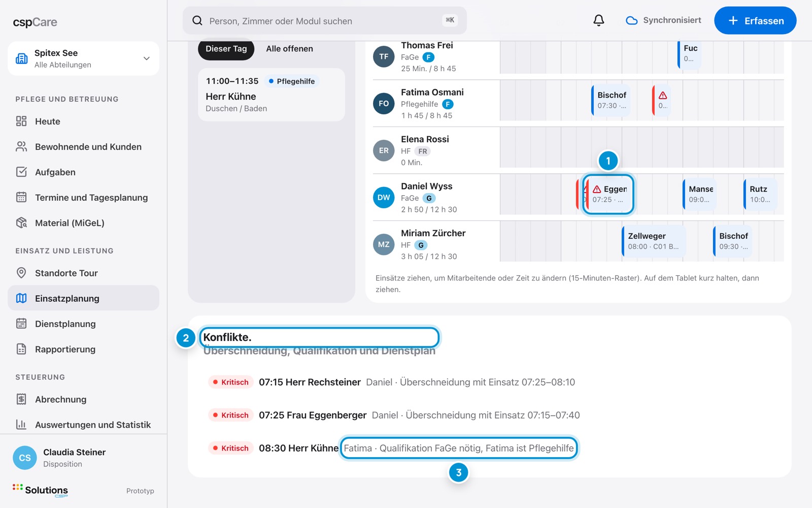The width and height of the screenshot is (812, 508).
Task: Click the Thomas Frei TF avatar
Action: coord(384,56)
